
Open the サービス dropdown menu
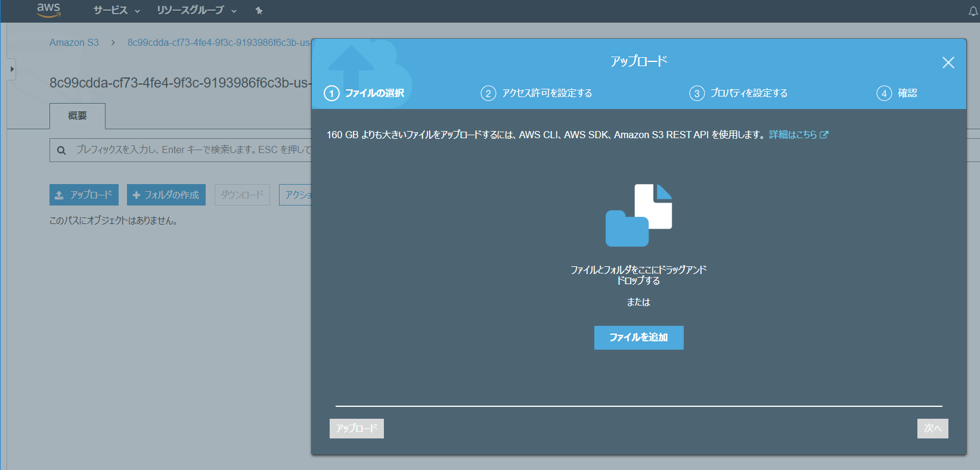pos(116,10)
